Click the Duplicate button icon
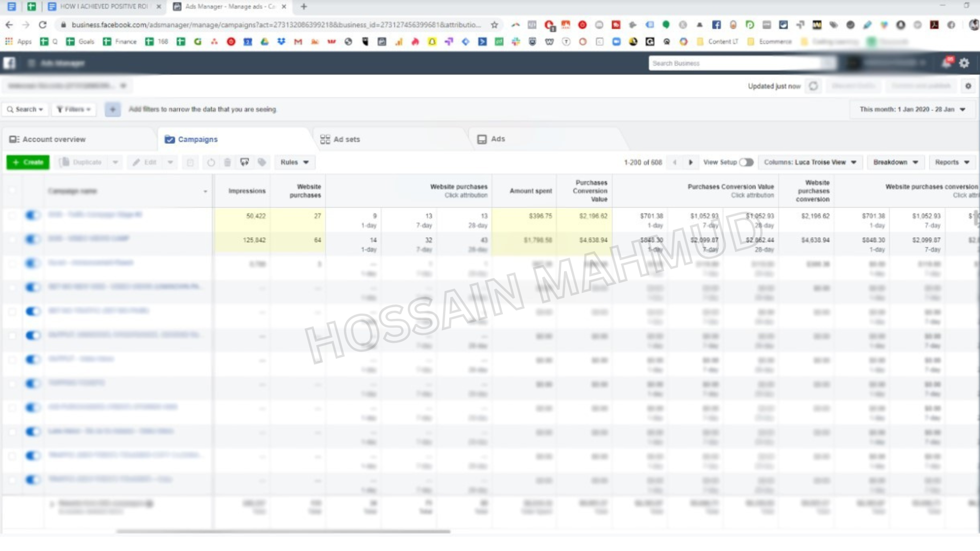 pos(82,162)
